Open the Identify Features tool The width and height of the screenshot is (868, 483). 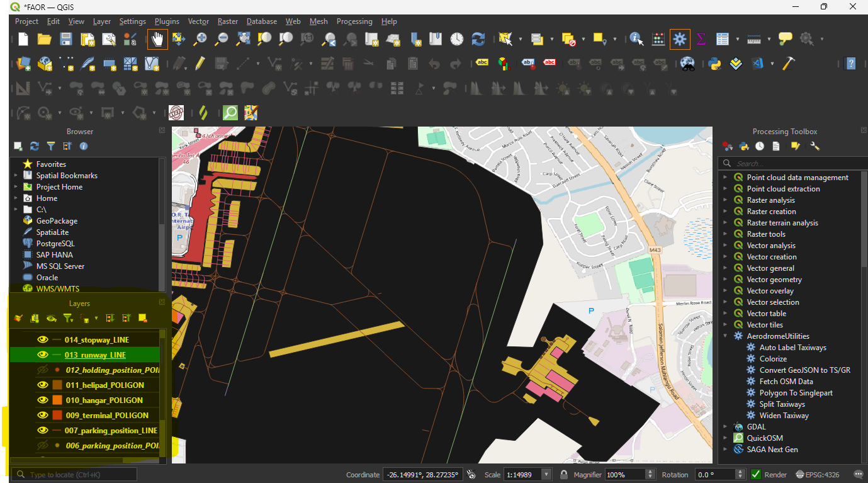[x=636, y=39]
